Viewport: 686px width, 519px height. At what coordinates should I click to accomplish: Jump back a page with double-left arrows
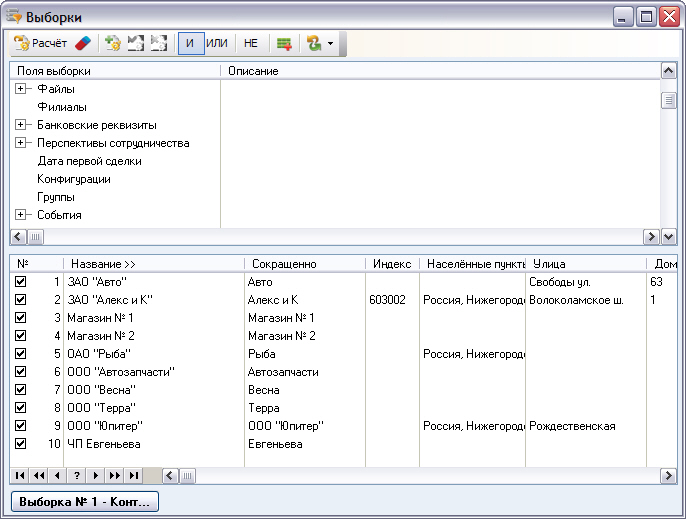(x=39, y=475)
